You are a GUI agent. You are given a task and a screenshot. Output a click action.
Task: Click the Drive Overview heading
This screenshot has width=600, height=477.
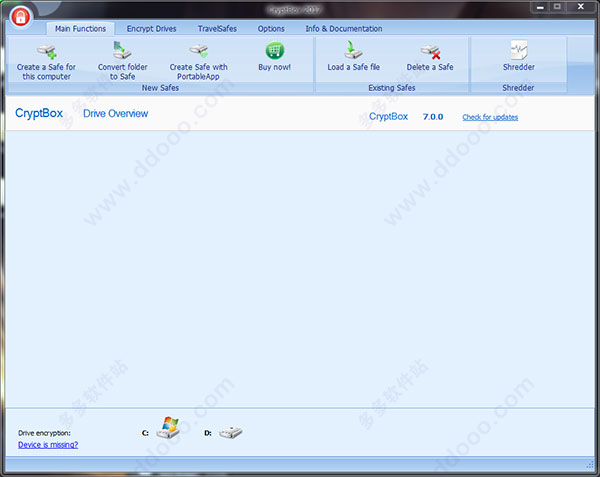tap(116, 114)
